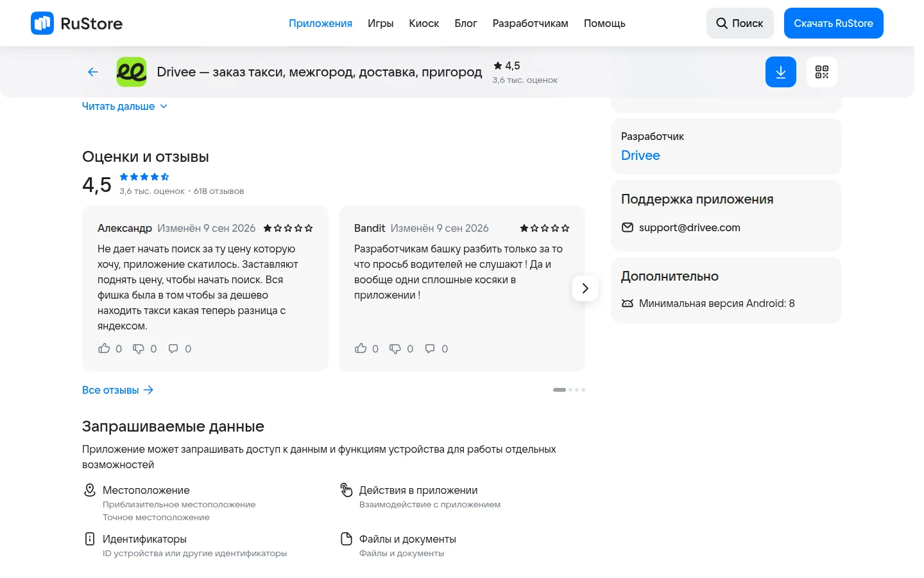This screenshot has height=578, width=924.
Task: Like Bandit's review with thumbs up
Action: (361, 349)
